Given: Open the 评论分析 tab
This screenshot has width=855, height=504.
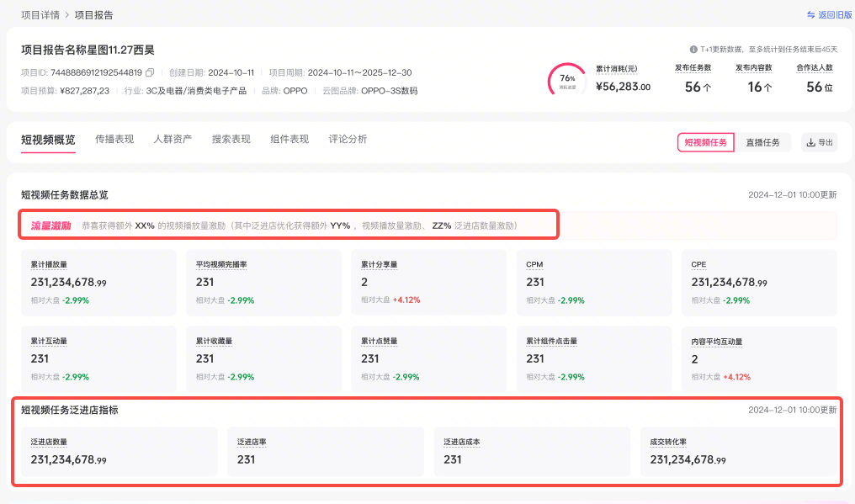Looking at the screenshot, I should 348,139.
